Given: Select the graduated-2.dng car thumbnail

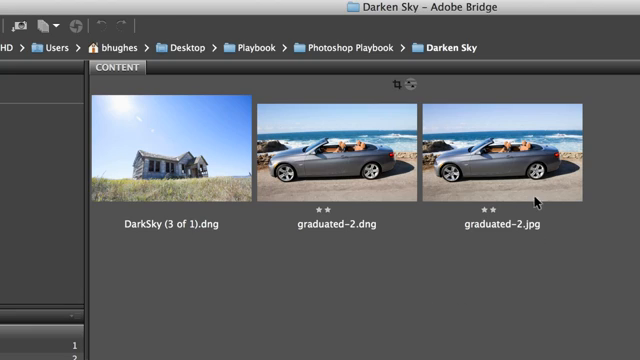Looking at the screenshot, I should [337, 152].
